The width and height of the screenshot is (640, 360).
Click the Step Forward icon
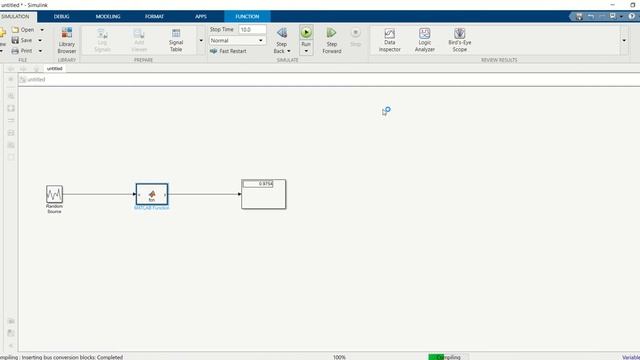click(331, 33)
